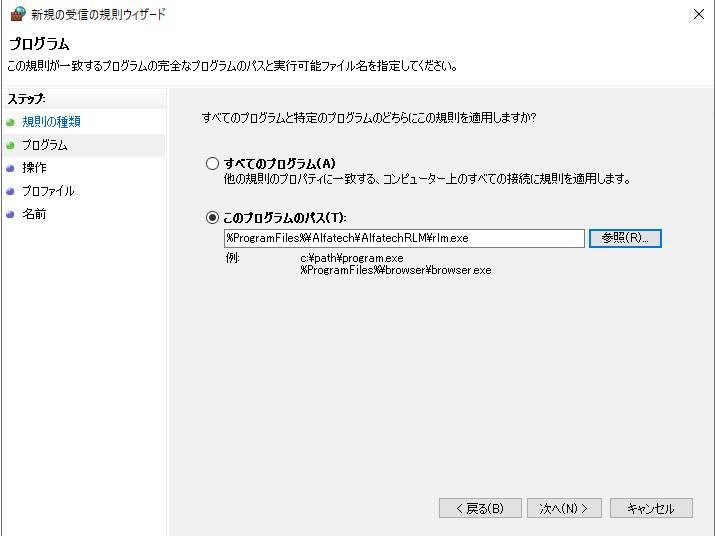Select the 操作 step in sidebar
The image size is (715, 536).
click(35, 168)
